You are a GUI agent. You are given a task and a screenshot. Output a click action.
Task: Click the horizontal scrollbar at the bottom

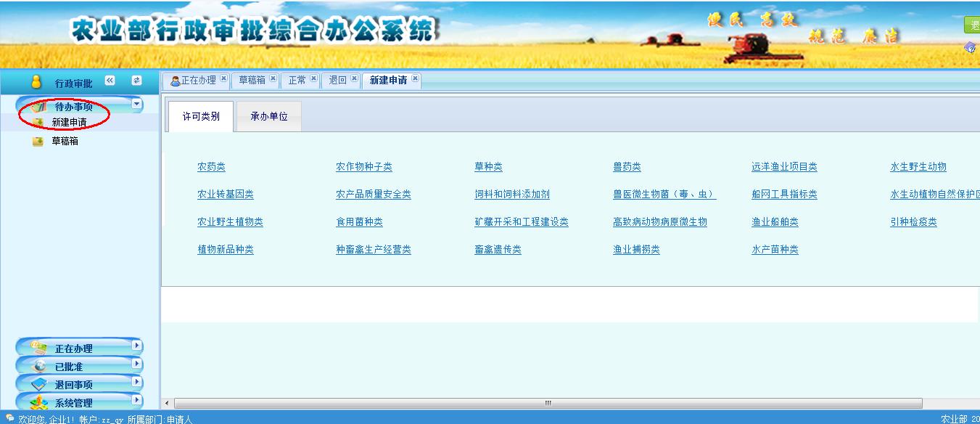pyautogui.click(x=548, y=403)
